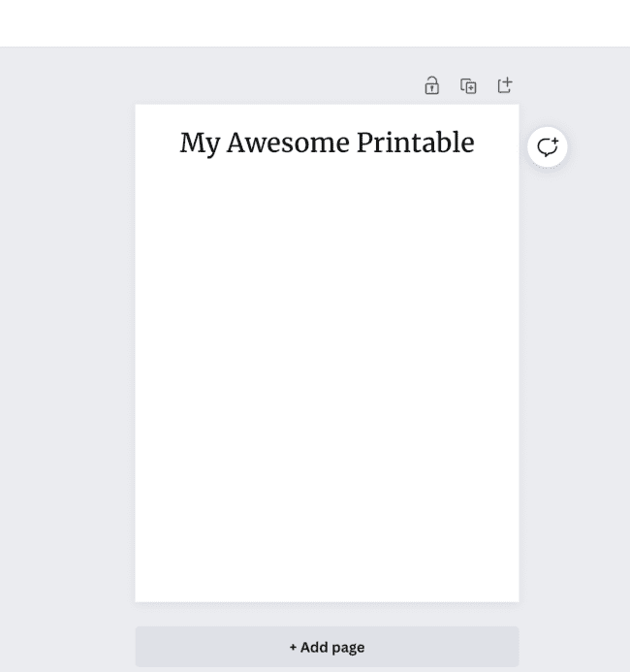Image resolution: width=630 pixels, height=672 pixels.
Task: Click the plus sign in Add page button
Action: click(293, 647)
